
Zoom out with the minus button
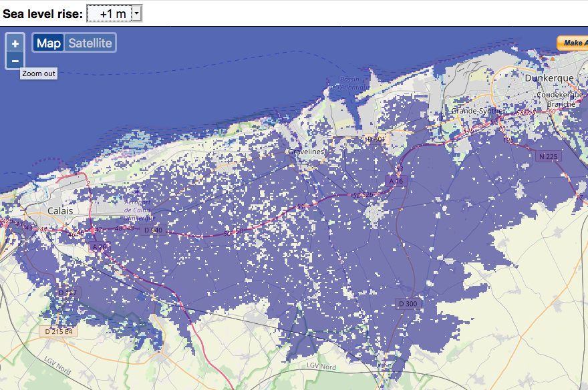[x=15, y=61]
